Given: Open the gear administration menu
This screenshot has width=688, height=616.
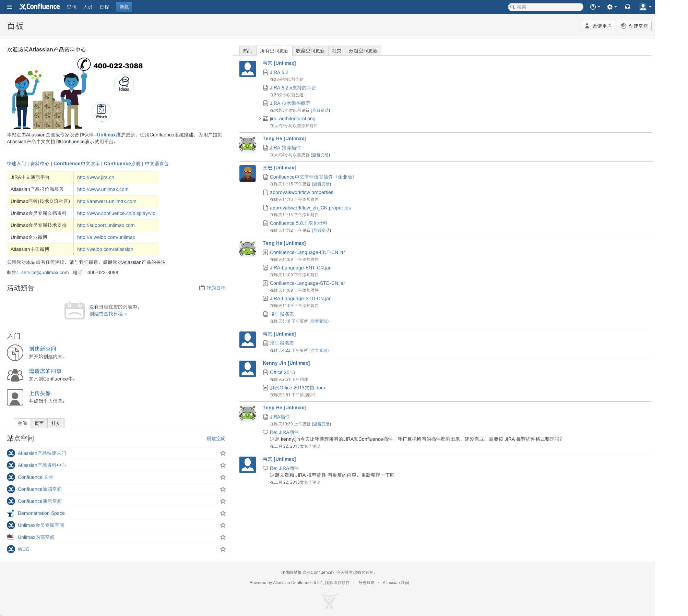Looking at the screenshot, I should [612, 7].
